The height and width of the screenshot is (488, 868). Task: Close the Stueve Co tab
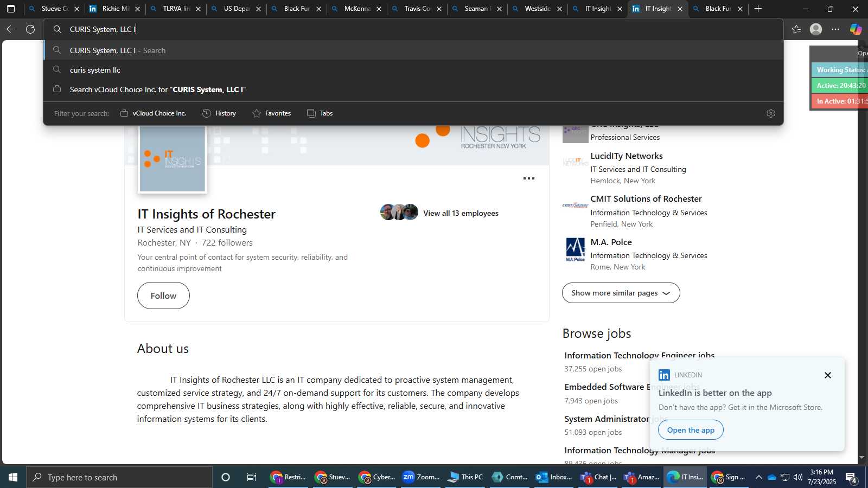click(76, 9)
